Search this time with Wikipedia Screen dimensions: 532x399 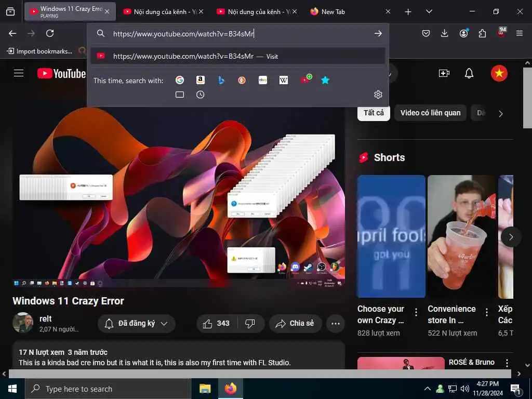pos(284,80)
